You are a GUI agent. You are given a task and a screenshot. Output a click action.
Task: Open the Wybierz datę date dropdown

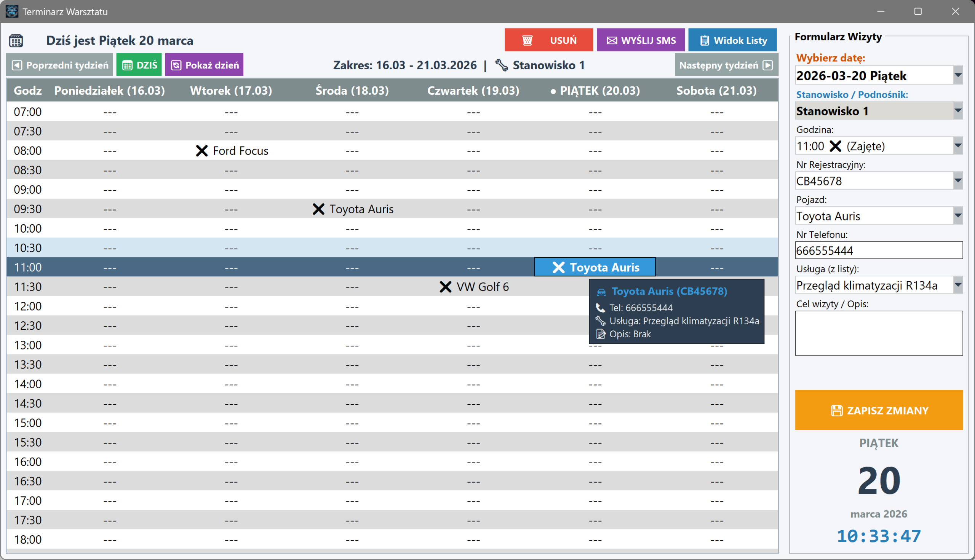[958, 75]
